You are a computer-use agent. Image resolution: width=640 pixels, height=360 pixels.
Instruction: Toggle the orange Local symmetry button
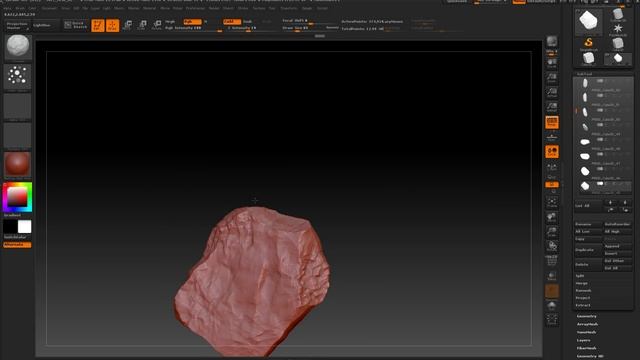click(552, 152)
